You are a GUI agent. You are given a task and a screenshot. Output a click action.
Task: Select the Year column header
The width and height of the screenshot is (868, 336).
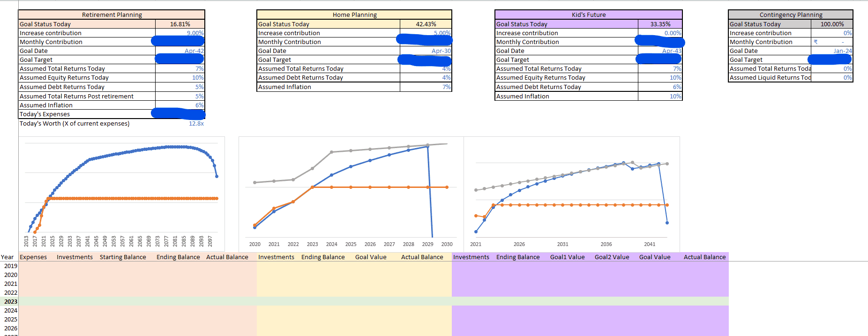[7, 257]
